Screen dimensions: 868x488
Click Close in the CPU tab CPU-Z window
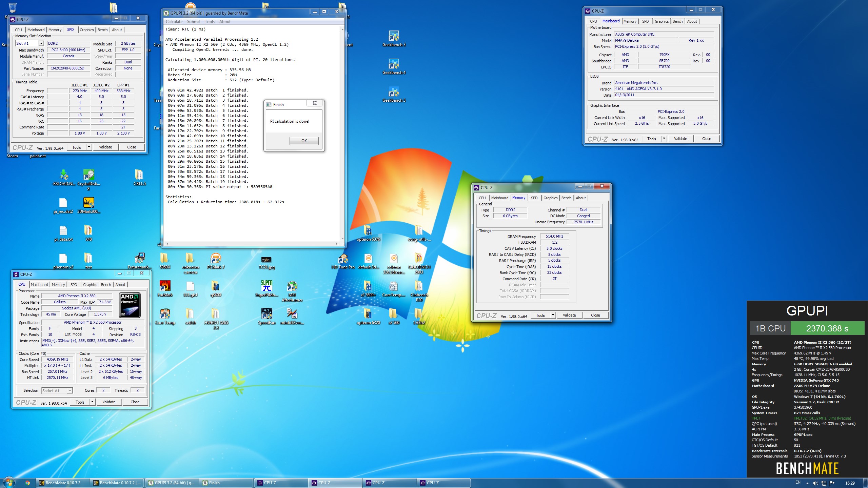[135, 402]
